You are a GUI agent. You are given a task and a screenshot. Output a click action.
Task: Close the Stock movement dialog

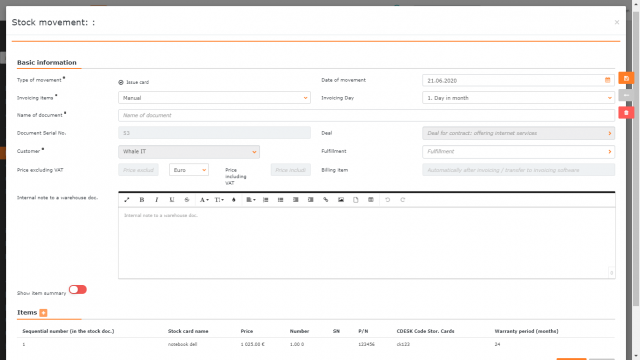click(617, 22)
